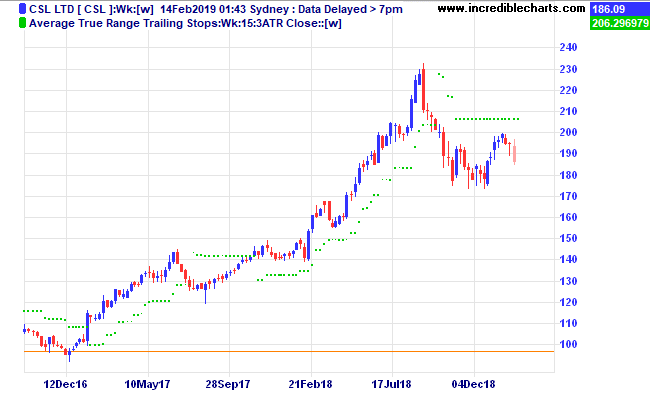Click the green ATR stop line at 206
The width and height of the screenshot is (651, 395).
pyautogui.click(x=487, y=119)
